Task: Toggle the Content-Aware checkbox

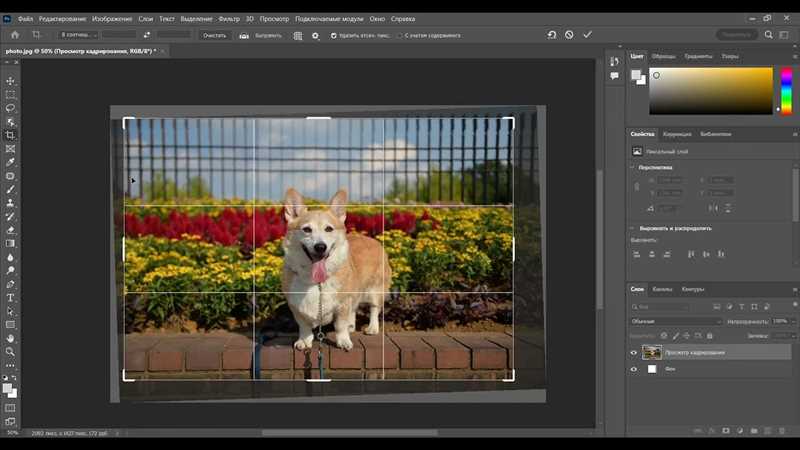Action: [x=399, y=36]
